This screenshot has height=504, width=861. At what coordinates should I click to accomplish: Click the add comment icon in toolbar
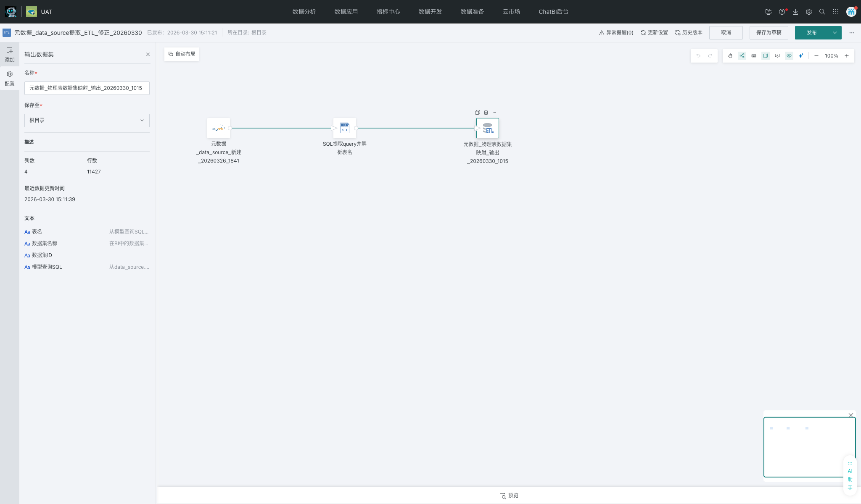(777, 56)
